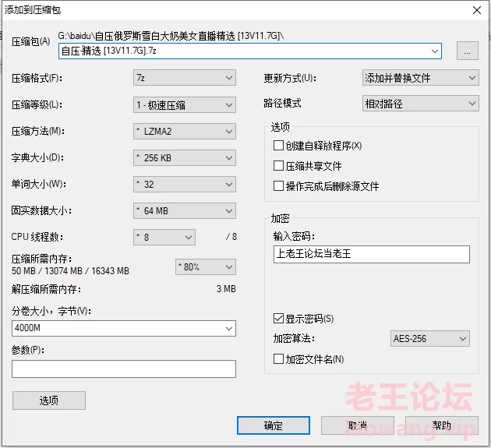This screenshot has height=448, width=491.
Task: Expand the compression level dropdown
Action: pos(184,104)
